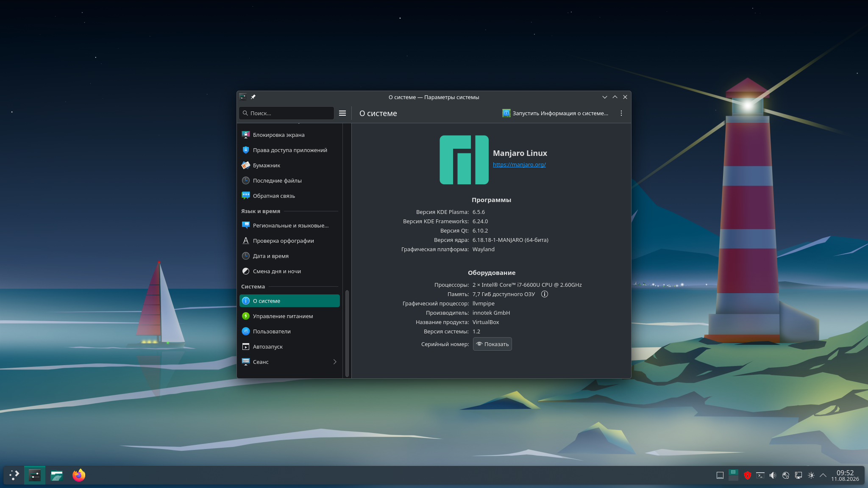Viewport: 868px width, 488px height.
Task: Click the VirtualBox product name value
Action: tap(486, 322)
